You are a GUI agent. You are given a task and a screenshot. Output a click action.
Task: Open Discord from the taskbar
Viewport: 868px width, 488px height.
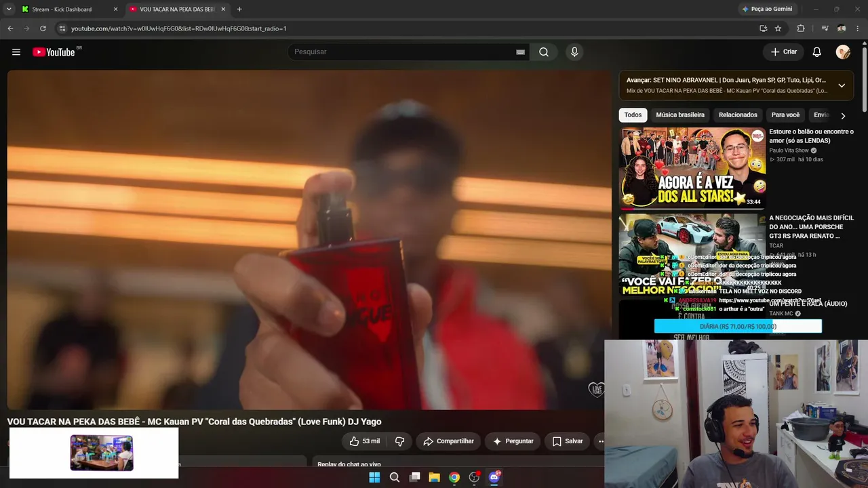coord(494,477)
